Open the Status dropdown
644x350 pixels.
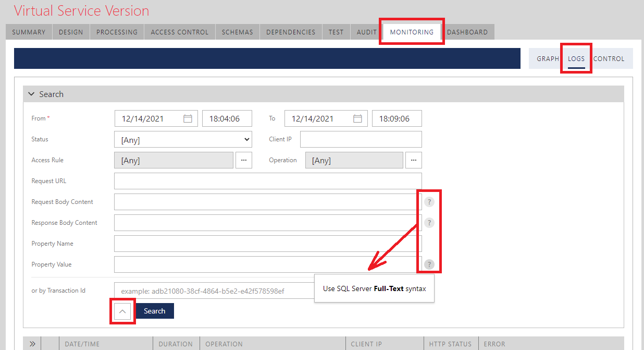[x=182, y=140]
